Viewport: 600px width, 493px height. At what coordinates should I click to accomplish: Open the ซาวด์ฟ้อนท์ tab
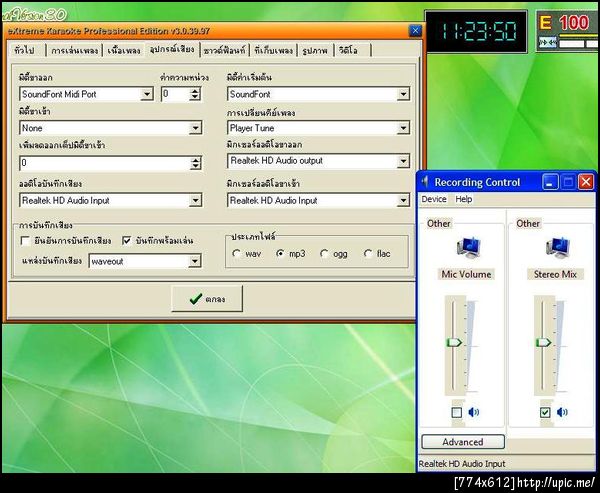[x=225, y=50]
